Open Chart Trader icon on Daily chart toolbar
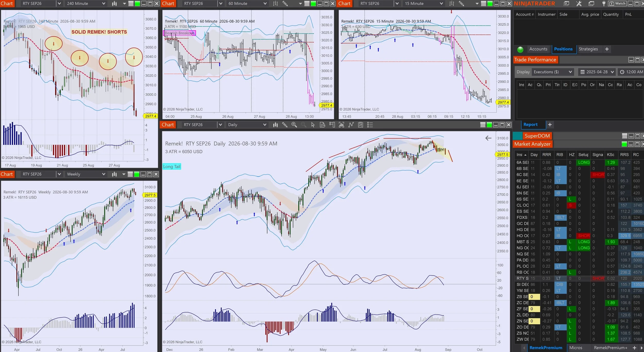The height and width of the screenshot is (352, 644). coord(332,125)
